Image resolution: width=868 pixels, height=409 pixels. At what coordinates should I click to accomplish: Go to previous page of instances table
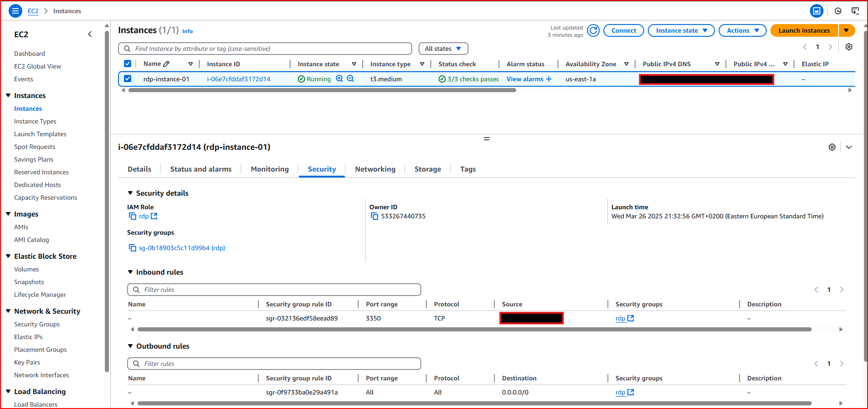click(x=805, y=47)
